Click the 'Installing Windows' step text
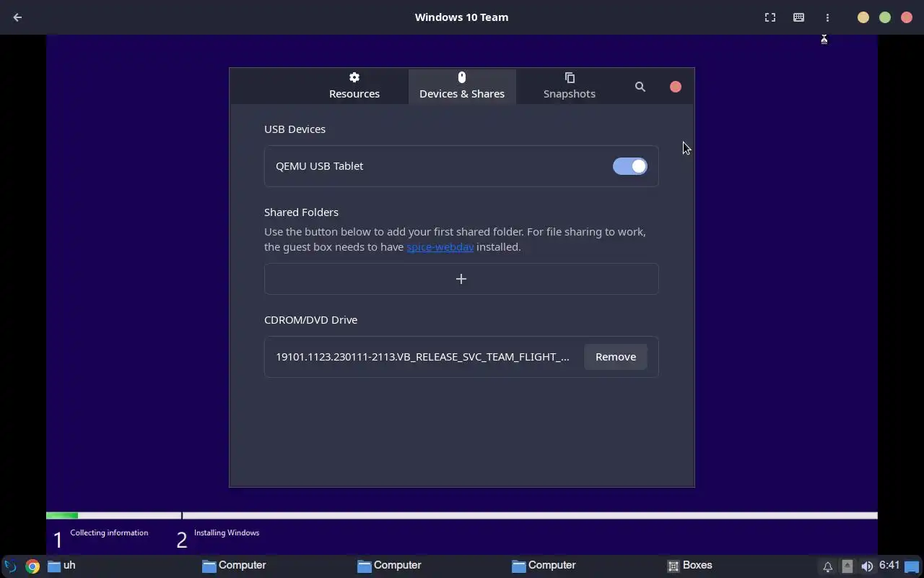924x578 pixels. coord(227,532)
